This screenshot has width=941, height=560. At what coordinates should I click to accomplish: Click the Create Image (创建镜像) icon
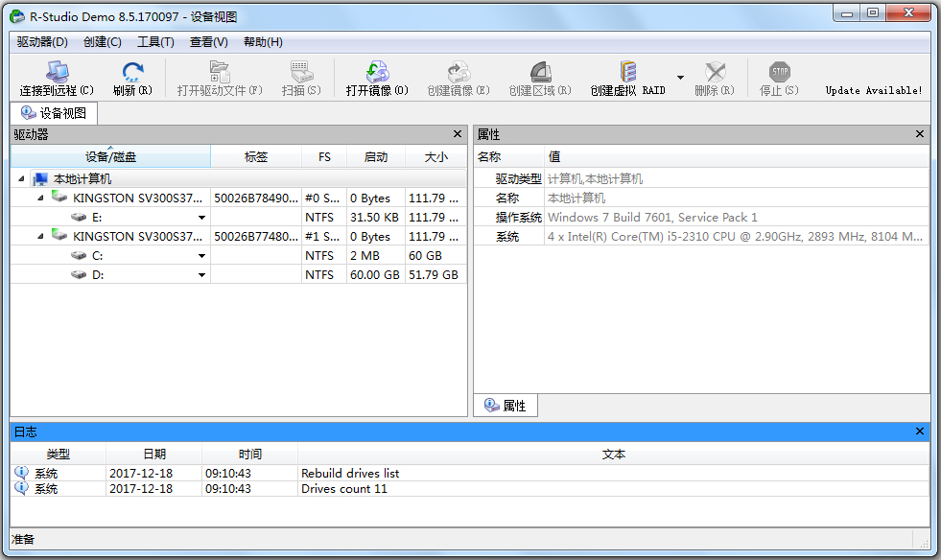click(x=459, y=72)
